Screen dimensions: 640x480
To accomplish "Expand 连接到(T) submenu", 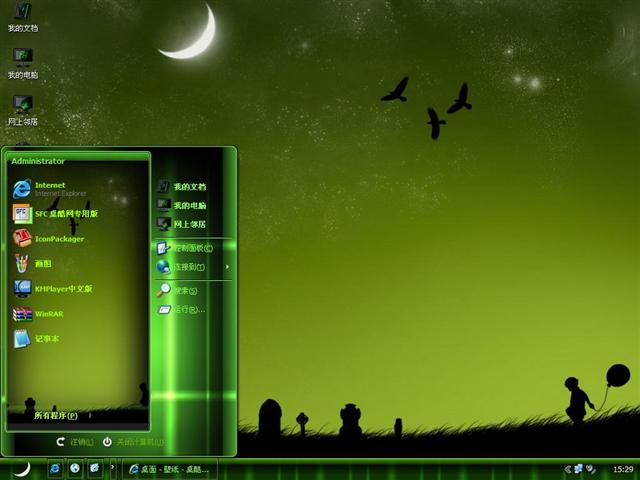I will point(193,267).
